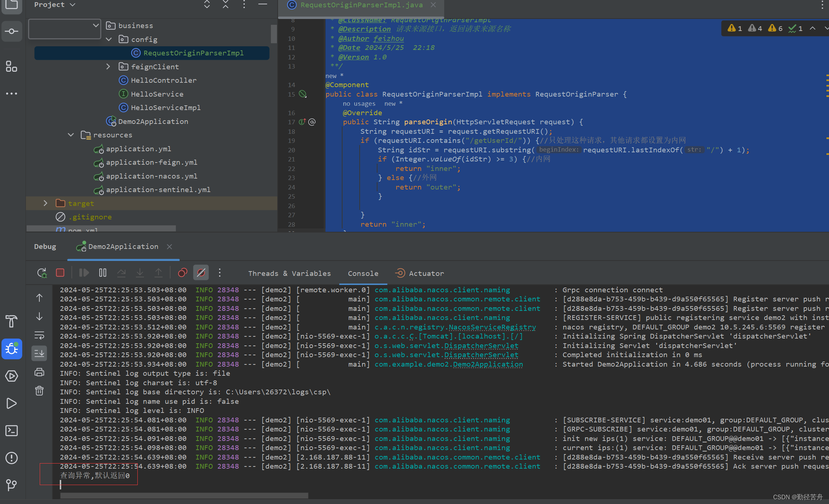The width and height of the screenshot is (829, 504).
Task: Switch to the Actuator tab
Action: point(420,273)
